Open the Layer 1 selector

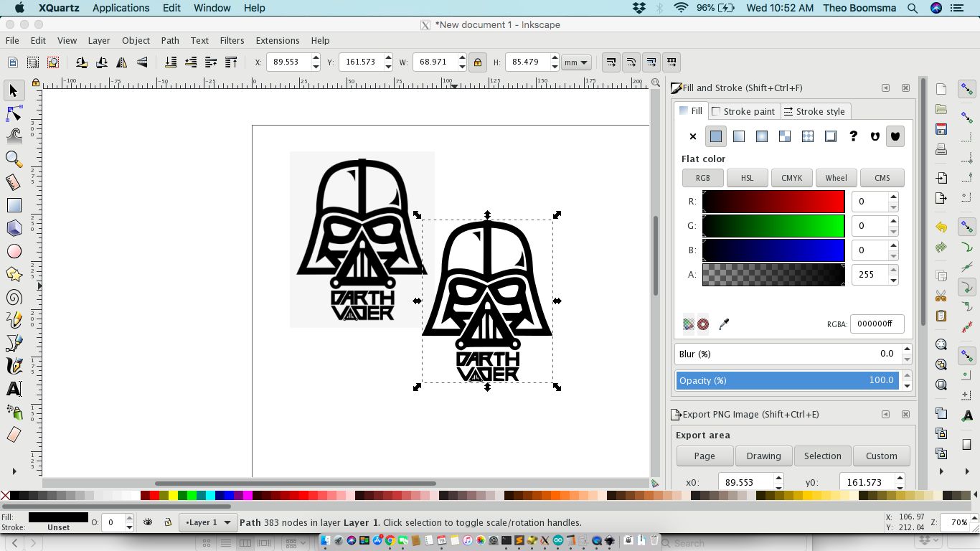pyautogui.click(x=208, y=522)
